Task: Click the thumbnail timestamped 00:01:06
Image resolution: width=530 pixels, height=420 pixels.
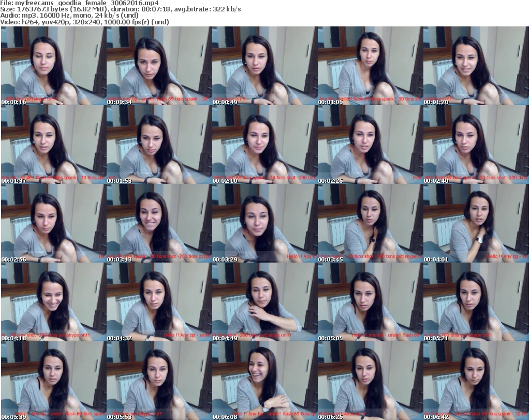Action: pyautogui.click(x=371, y=66)
